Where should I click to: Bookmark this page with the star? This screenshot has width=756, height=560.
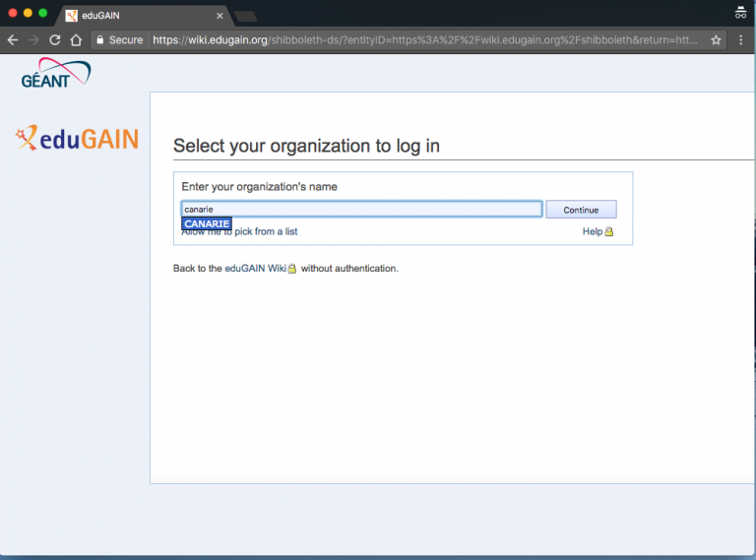716,40
